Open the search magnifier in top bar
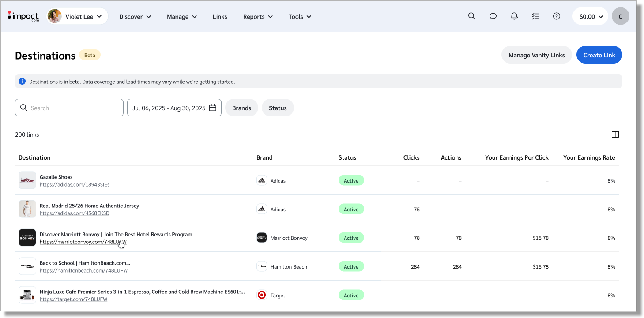 pos(472,16)
